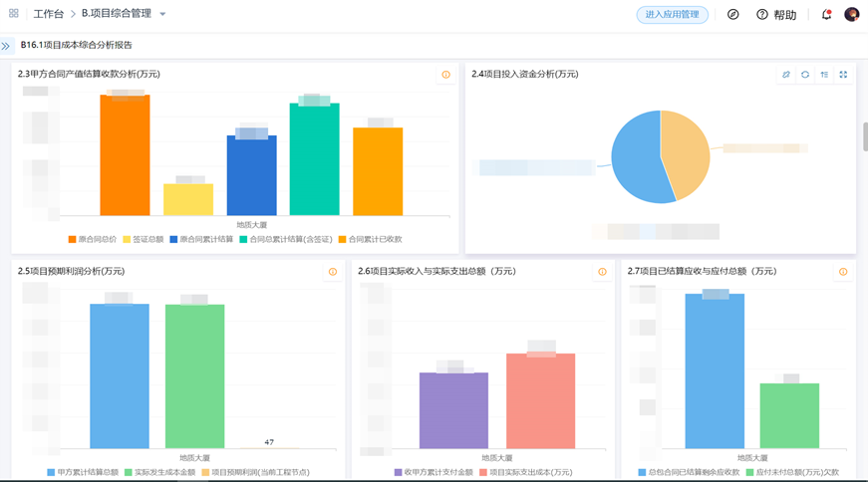Click the pin icon on chart 2.4
The image size is (868, 482).
pos(786,75)
